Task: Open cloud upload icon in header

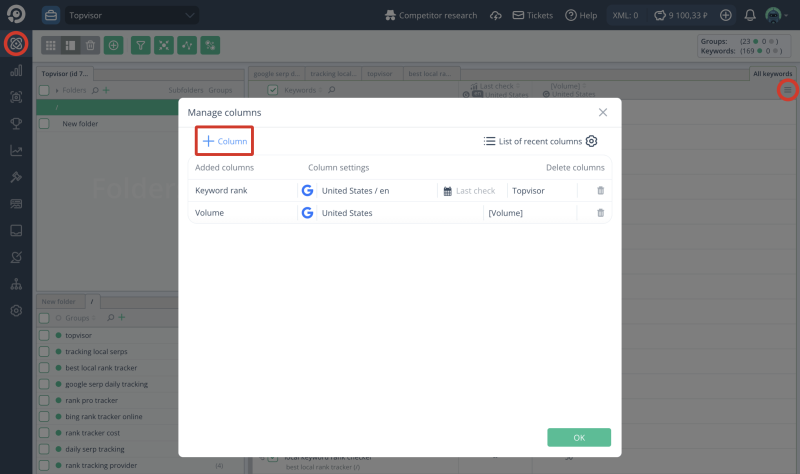Action: click(x=495, y=15)
